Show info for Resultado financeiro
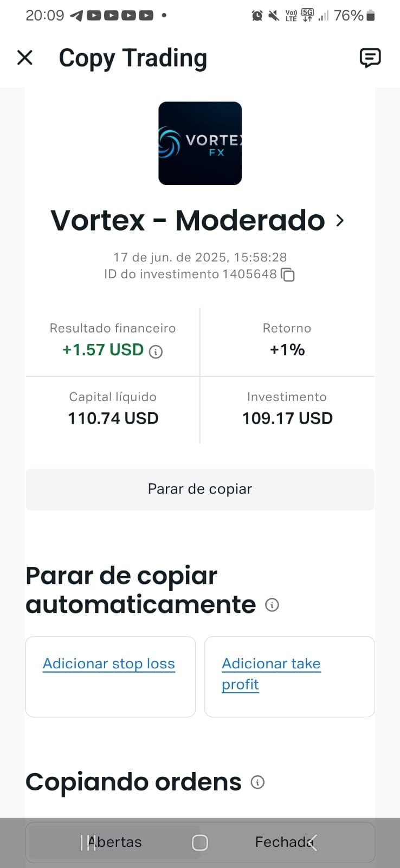This screenshot has width=400, height=868. pos(156,352)
